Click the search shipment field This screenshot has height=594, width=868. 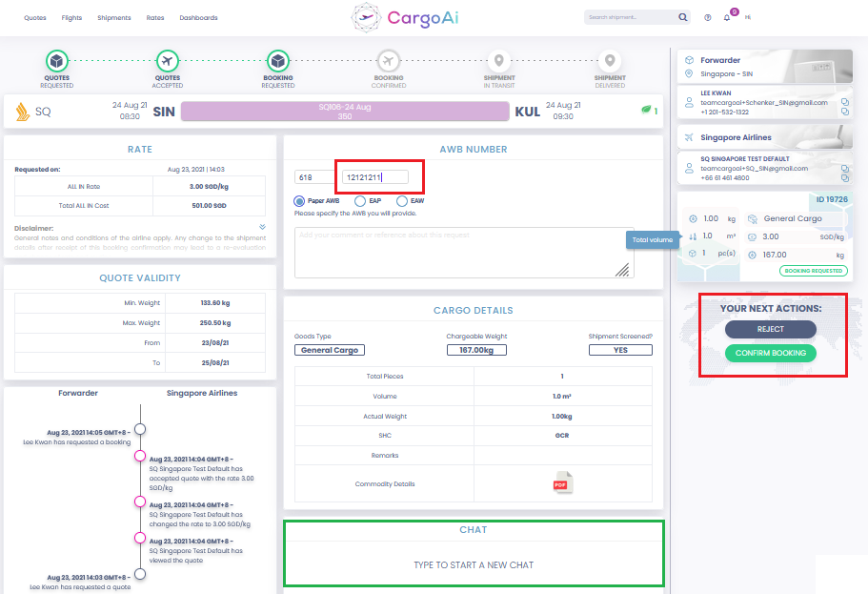(630, 17)
